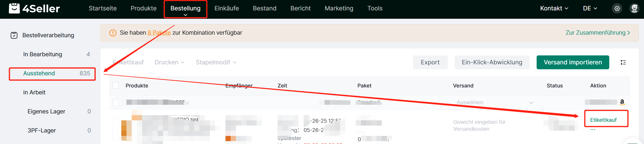Open the three-dots more actions icon

(593, 130)
